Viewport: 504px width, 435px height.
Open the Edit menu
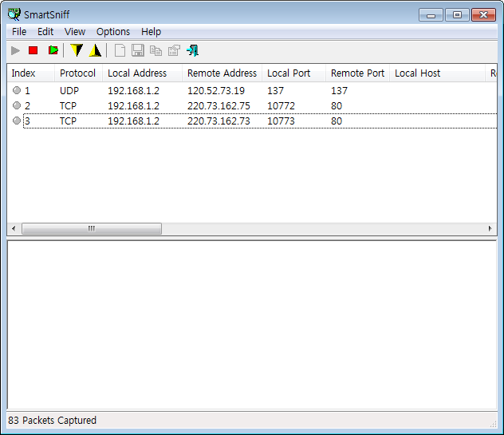click(45, 32)
